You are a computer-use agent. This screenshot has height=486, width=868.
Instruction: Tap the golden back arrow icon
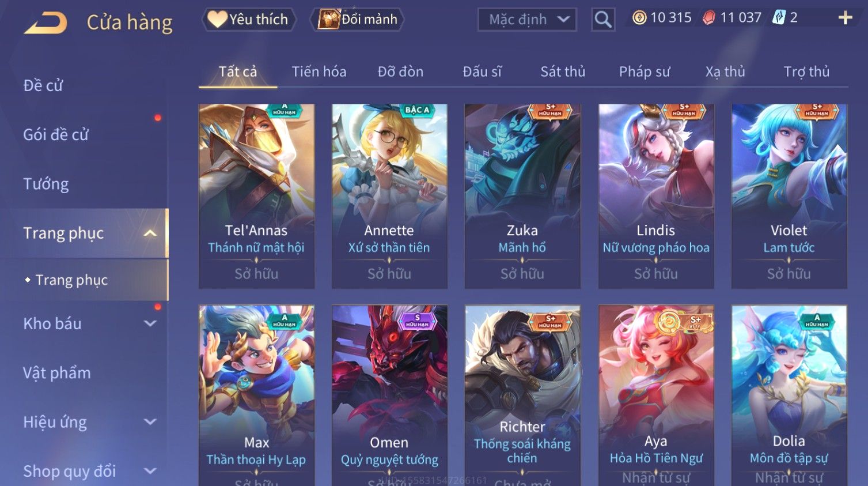tap(46, 23)
